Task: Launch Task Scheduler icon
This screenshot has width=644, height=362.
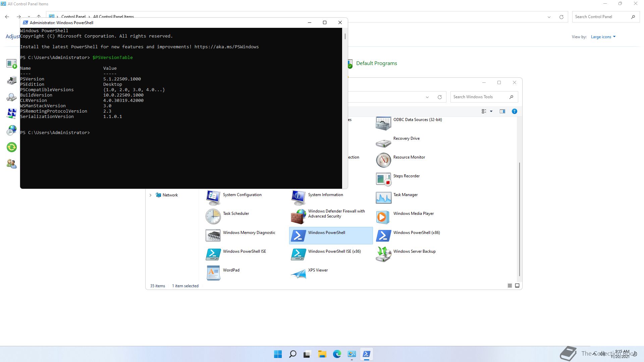Action: tap(213, 217)
